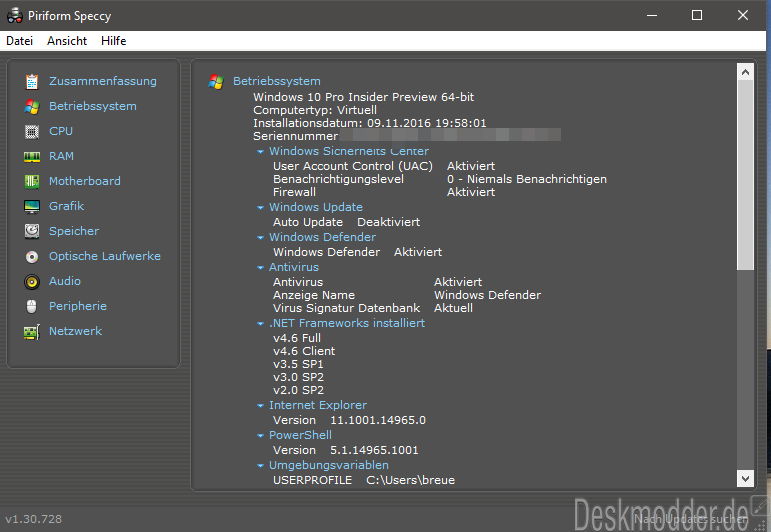Select the Firewall row
Screen dimensions: 771x532
[x=384, y=192]
